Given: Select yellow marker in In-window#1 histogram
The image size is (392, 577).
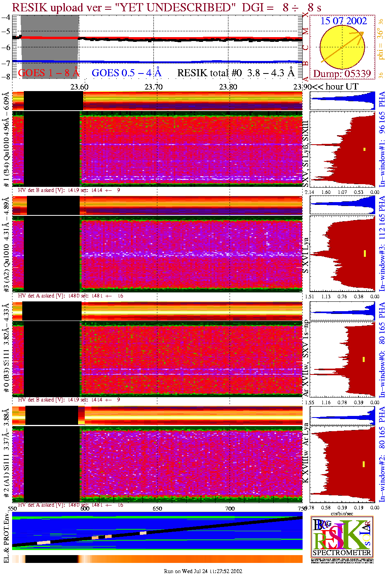Looking at the screenshot, I should point(365,149).
